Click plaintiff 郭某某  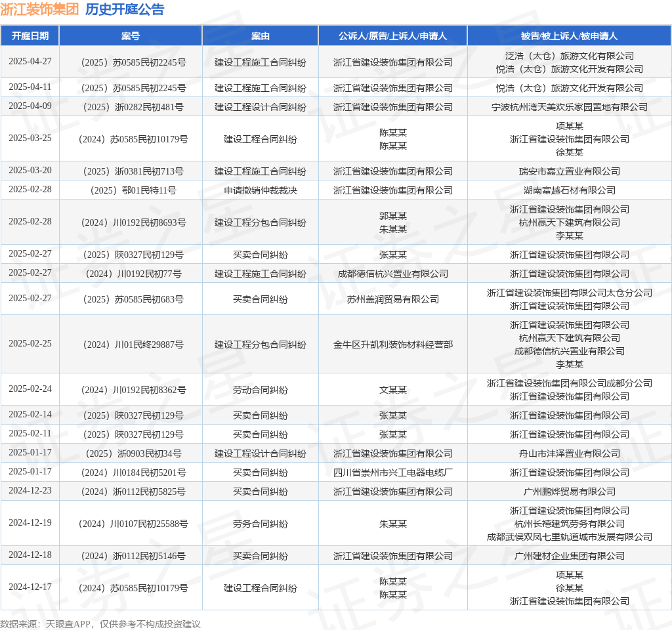pyautogui.click(x=393, y=216)
